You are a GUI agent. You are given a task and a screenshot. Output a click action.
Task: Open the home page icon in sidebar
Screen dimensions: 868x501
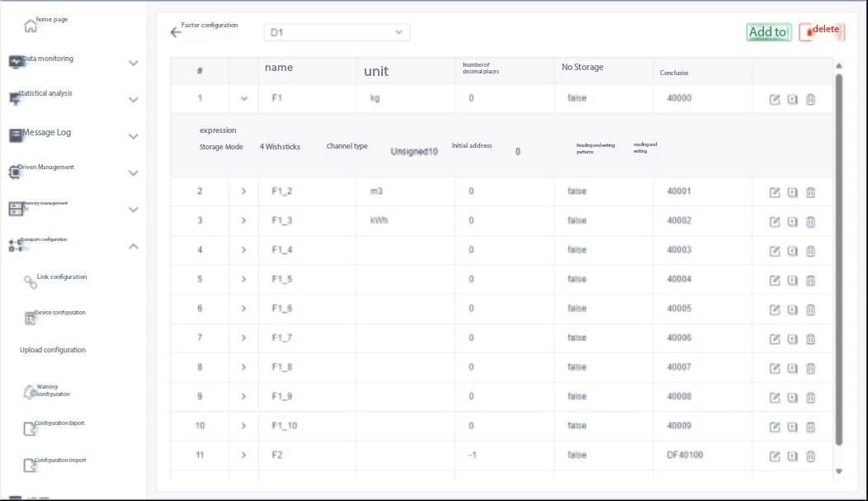tap(31, 26)
